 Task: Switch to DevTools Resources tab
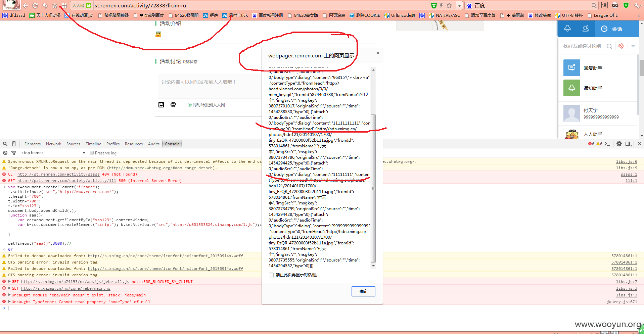point(134,144)
